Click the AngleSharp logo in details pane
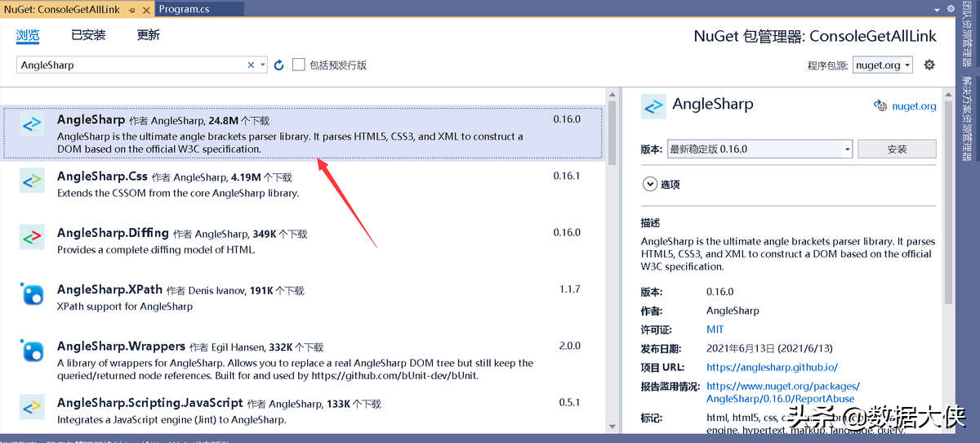The height and width of the screenshot is (443, 980). [x=653, y=106]
